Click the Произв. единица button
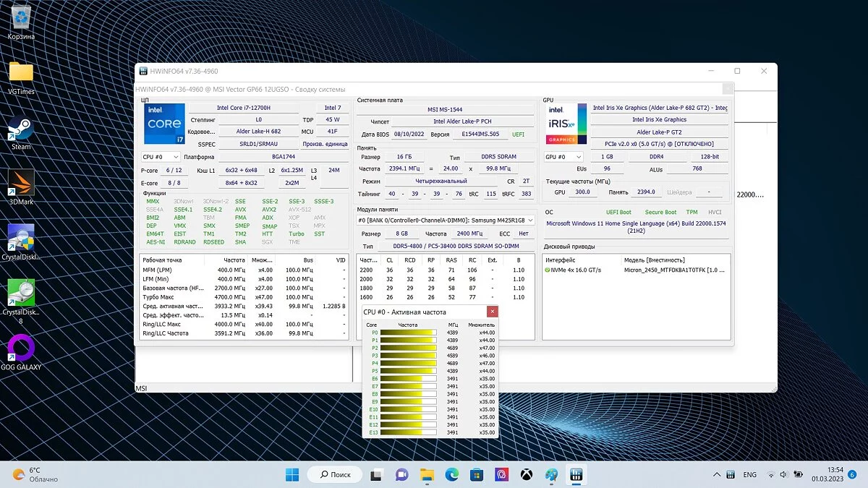 pyautogui.click(x=325, y=144)
